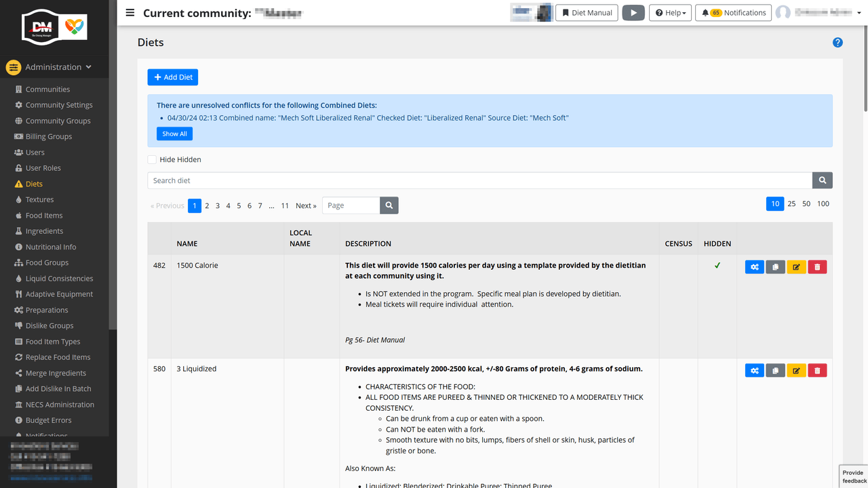Click Add Diet button
This screenshot has height=488, width=868.
click(x=173, y=77)
